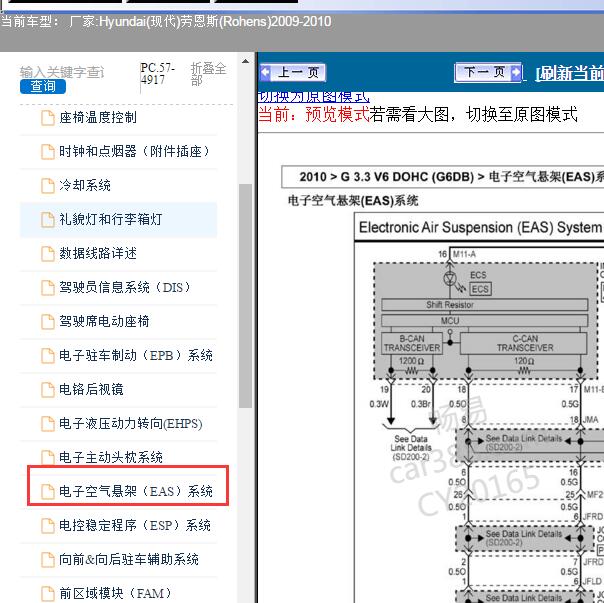
Task: Click the 刷新当前 refresh link
Action: [569, 73]
